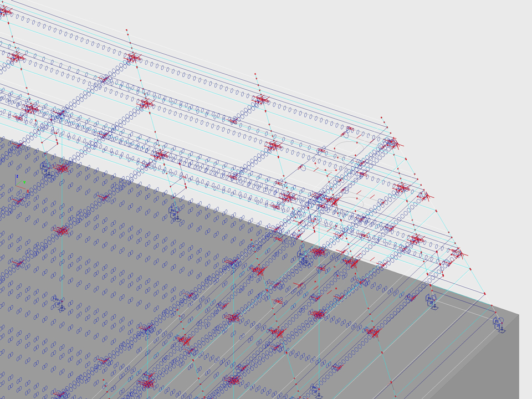Select red node cluster on column right of axis triad
The width and height of the screenshot is (532, 399).
point(62,168)
